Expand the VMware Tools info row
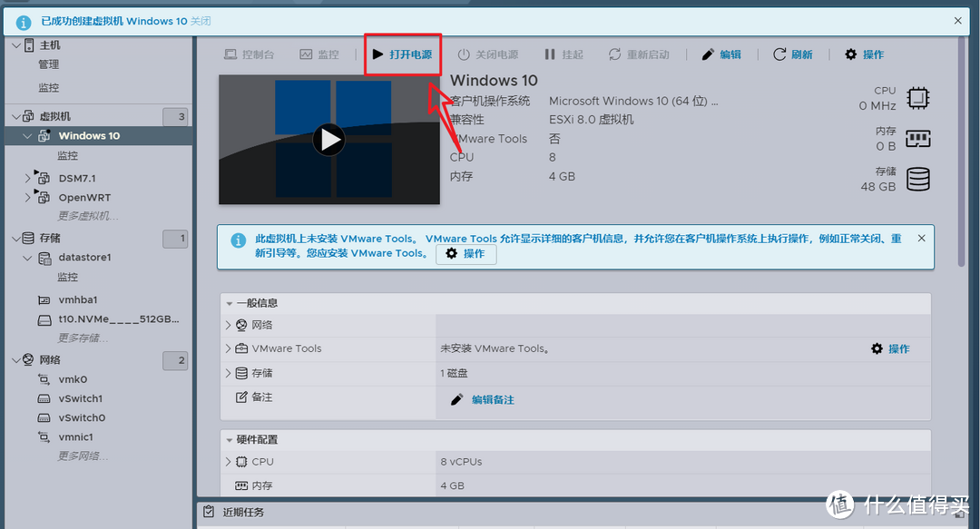The image size is (980, 529). click(x=228, y=348)
